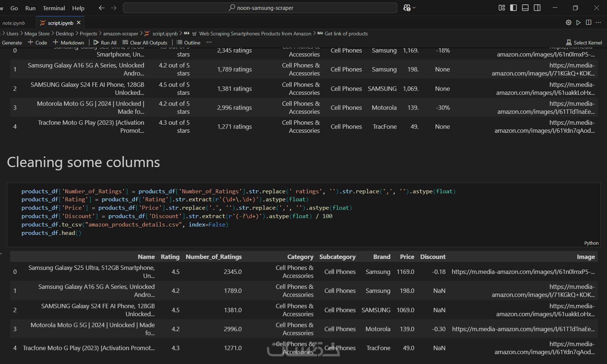This screenshot has height=364, width=607.
Task: Close the script.ipynb tab
Action: point(78,23)
